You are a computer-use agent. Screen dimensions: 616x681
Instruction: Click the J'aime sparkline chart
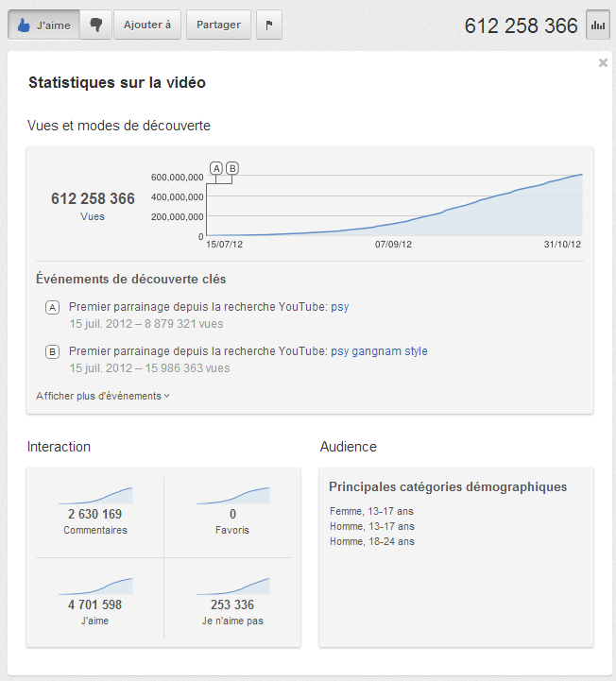95,586
